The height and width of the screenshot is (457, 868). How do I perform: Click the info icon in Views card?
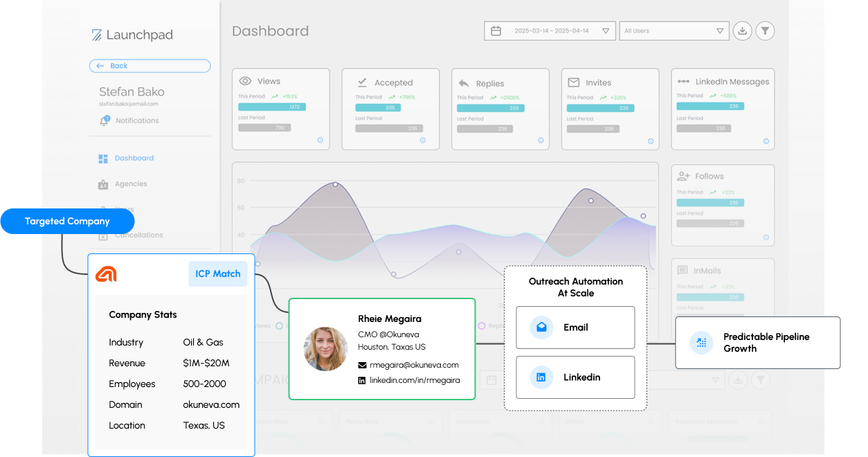[320, 140]
